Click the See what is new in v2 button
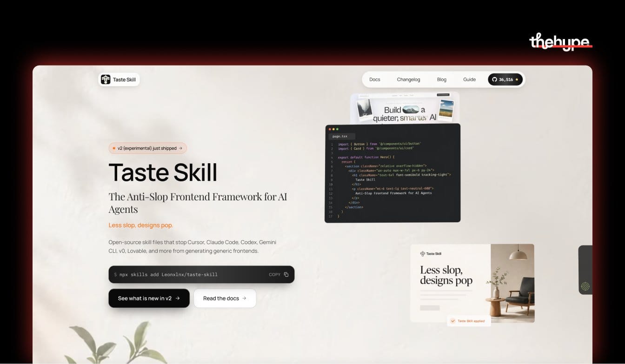625x364 pixels. 149,298
